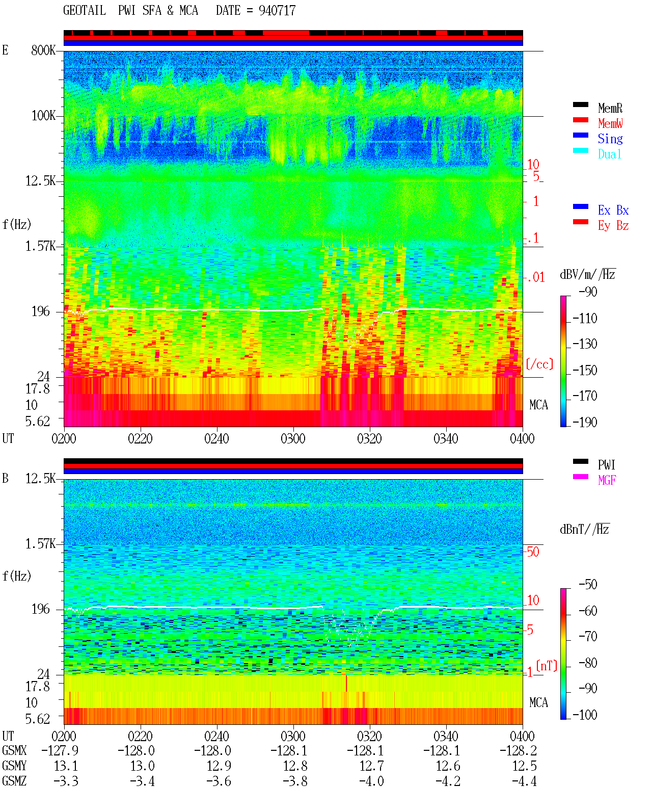The height and width of the screenshot is (812, 652).
Task: Click the GSMZ value '-4.0'
Action: [x=371, y=781]
